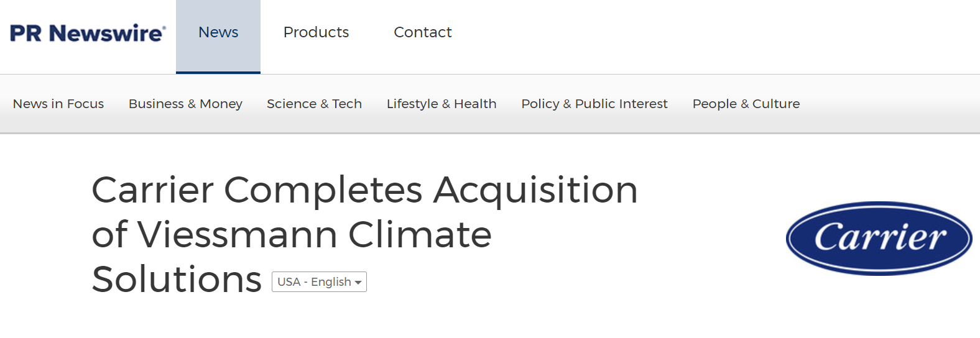The image size is (980, 338).
Task: Open the Products menu
Action: 316,32
